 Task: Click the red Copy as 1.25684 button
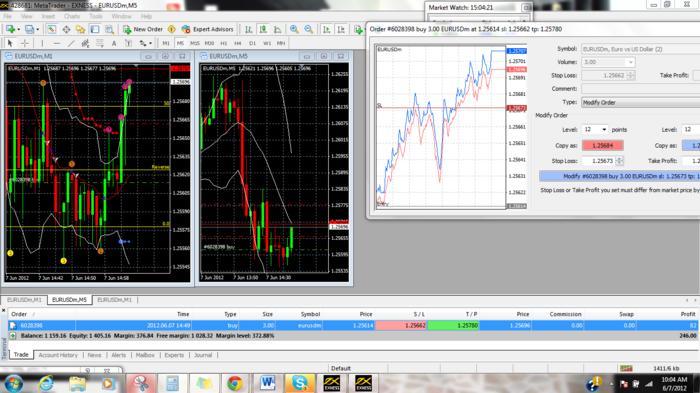[x=603, y=146]
